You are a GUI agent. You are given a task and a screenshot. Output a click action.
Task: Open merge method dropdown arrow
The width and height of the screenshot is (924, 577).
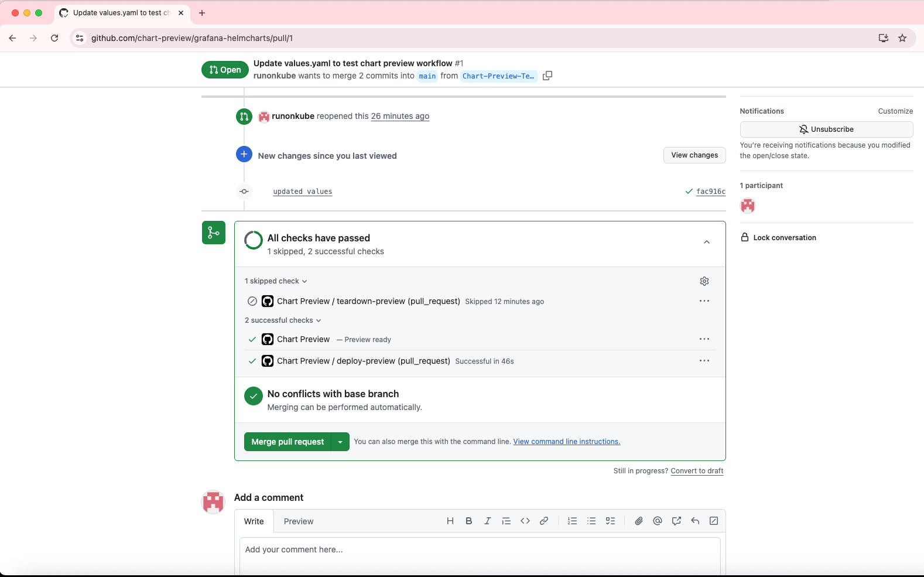tap(340, 442)
